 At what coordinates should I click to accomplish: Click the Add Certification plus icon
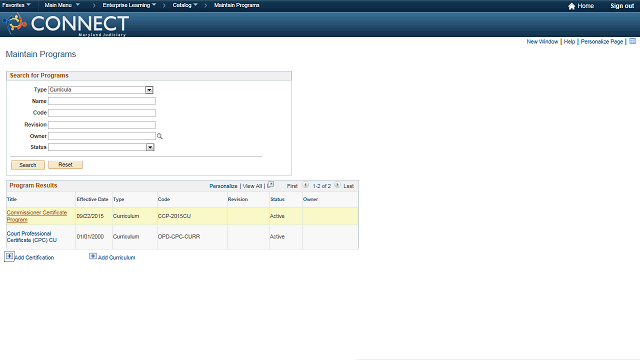[9, 256]
